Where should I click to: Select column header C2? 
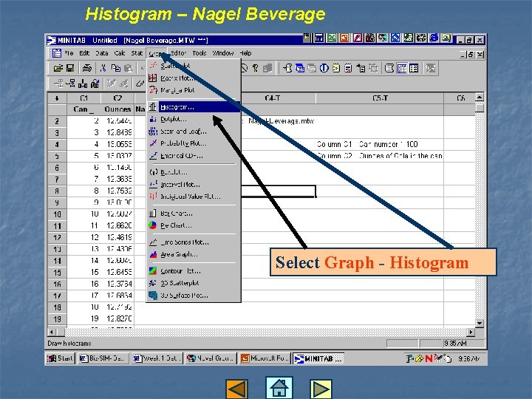pos(117,98)
